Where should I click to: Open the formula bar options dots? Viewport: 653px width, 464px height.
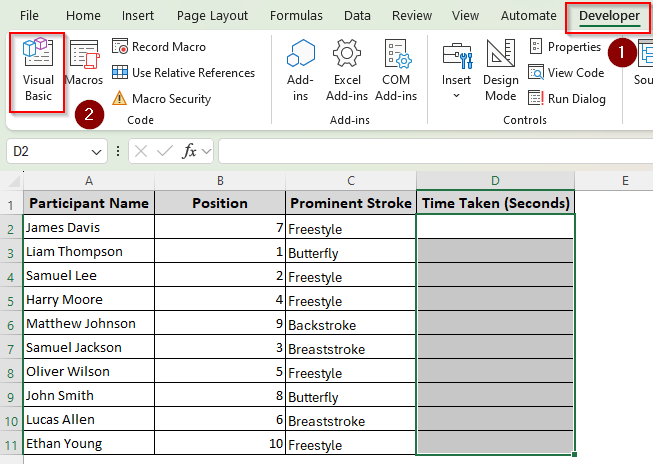118,151
